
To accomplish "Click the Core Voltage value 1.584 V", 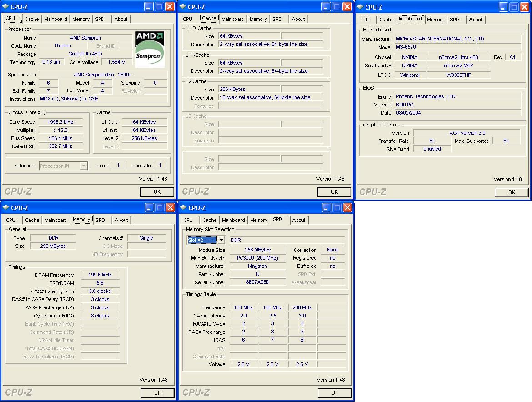I will click(x=116, y=62).
